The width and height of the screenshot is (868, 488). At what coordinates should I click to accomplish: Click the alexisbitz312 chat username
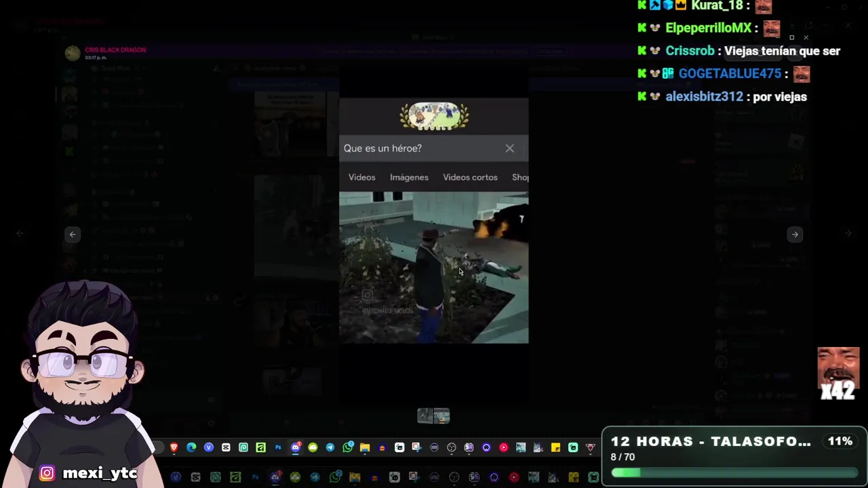click(704, 96)
